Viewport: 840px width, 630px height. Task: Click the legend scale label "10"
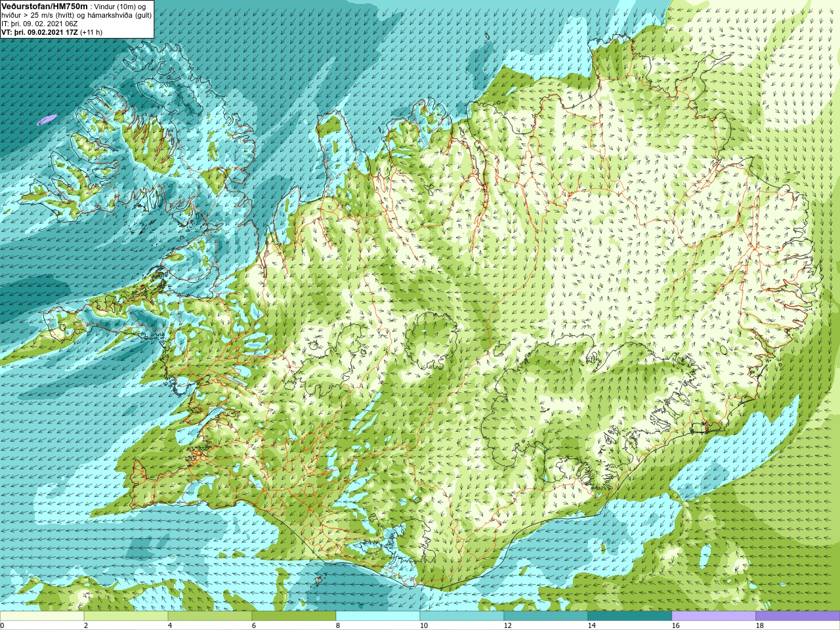(423, 625)
